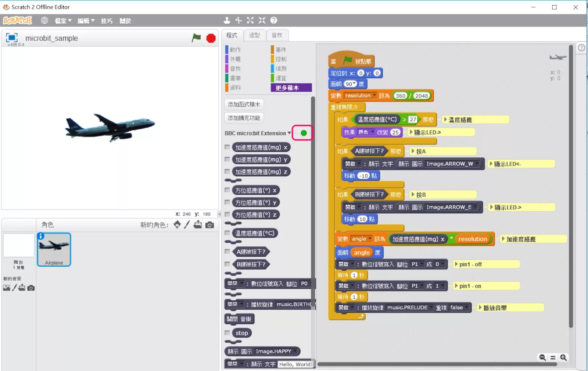Upload sprite from file

[x=198, y=224]
